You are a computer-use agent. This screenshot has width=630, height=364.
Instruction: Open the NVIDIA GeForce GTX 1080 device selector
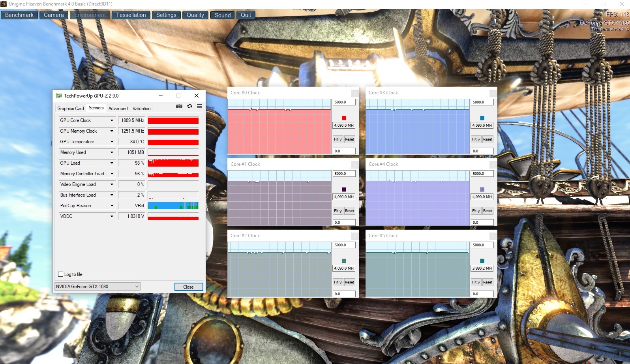tap(97, 287)
